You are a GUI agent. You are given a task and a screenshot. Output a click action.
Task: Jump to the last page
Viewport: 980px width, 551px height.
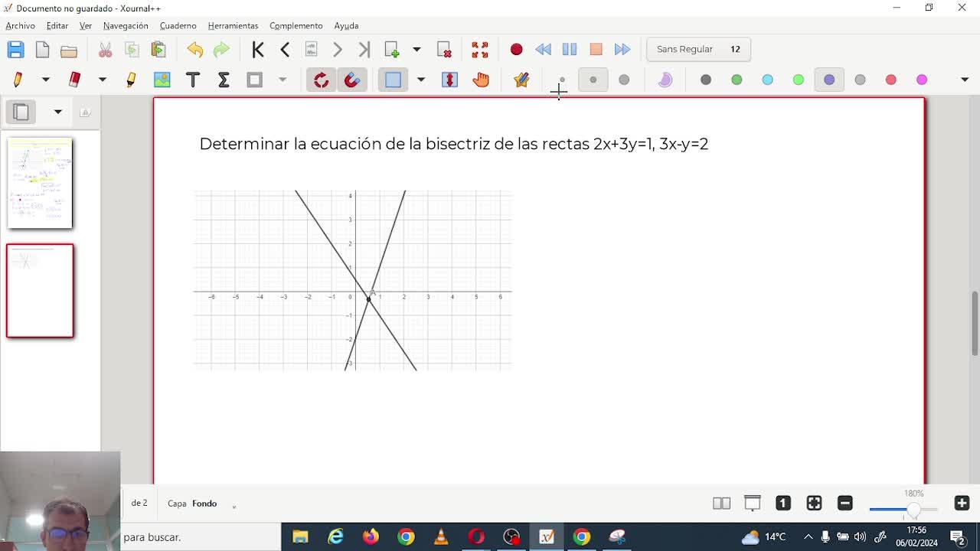[364, 50]
